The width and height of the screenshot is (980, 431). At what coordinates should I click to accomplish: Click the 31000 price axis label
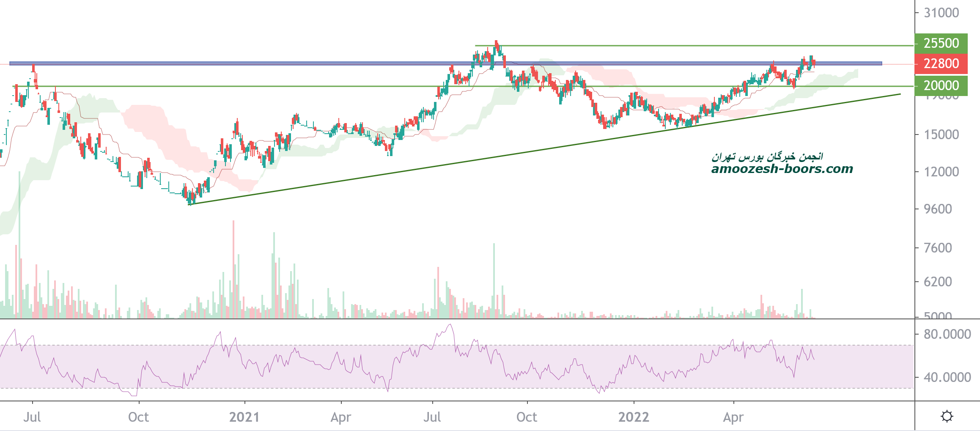[941, 13]
